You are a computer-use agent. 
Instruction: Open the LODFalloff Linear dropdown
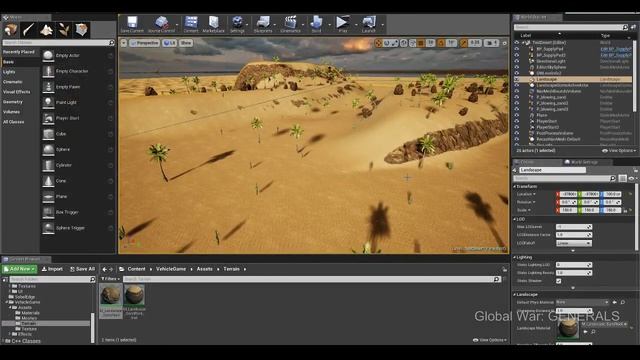[x=573, y=243]
